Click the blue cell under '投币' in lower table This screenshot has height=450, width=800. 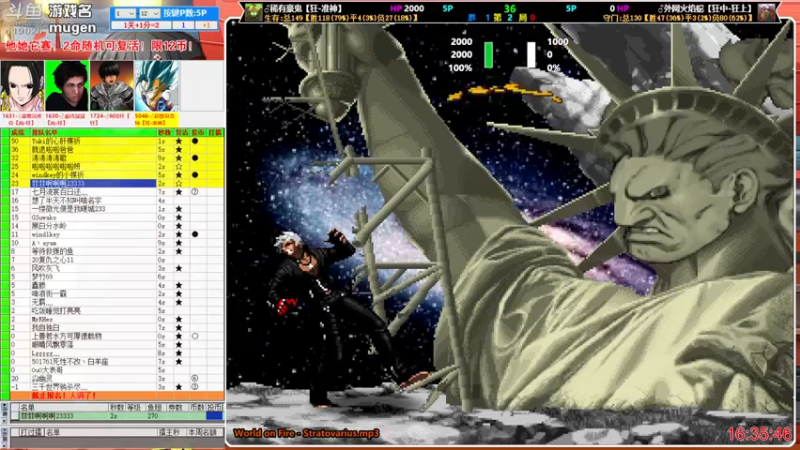[x=214, y=416]
